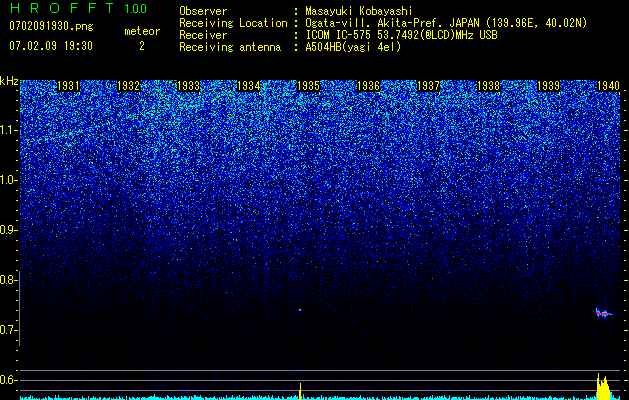The width and height of the screenshot is (629, 400).
Task: Click the 0.9 kHz axis label
Action: click(8, 230)
